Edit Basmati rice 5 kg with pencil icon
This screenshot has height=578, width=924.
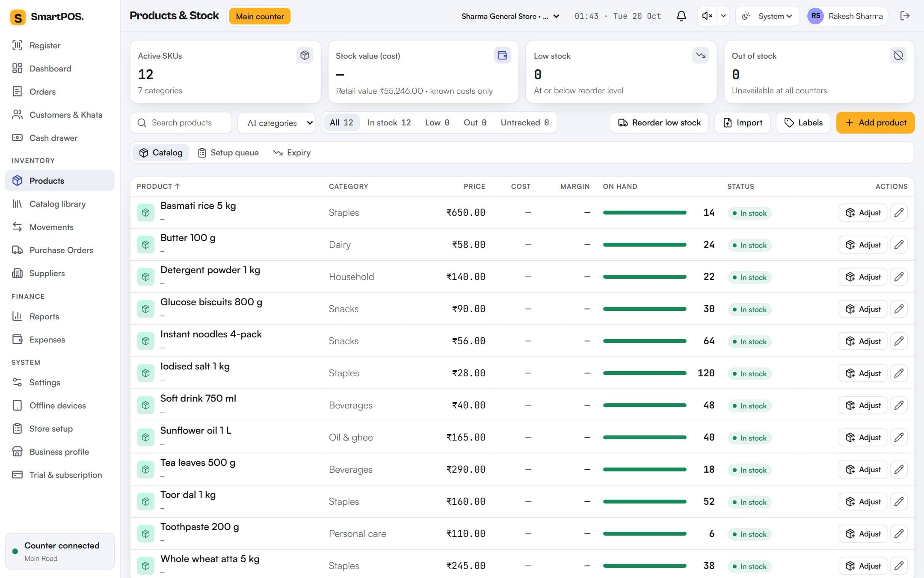tap(899, 213)
